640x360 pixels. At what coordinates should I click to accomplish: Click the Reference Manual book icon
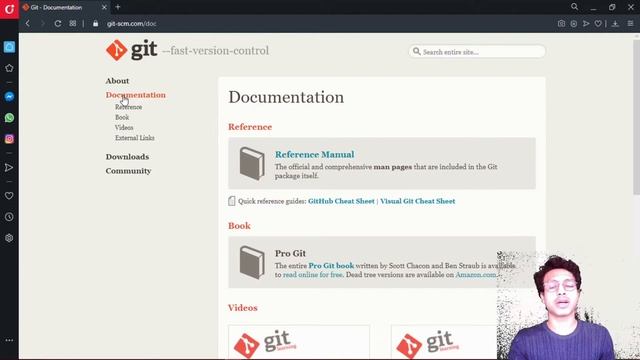(x=251, y=163)
